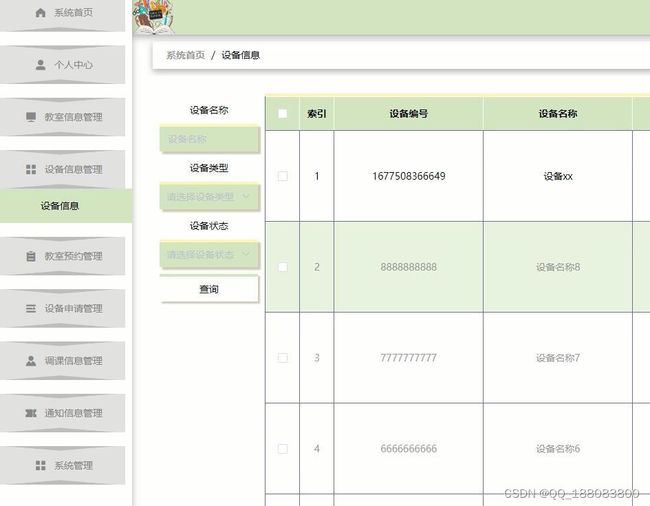Click the cartoon logo image in header
This screenshot has height=506, width=650.
tap(154, 17)
